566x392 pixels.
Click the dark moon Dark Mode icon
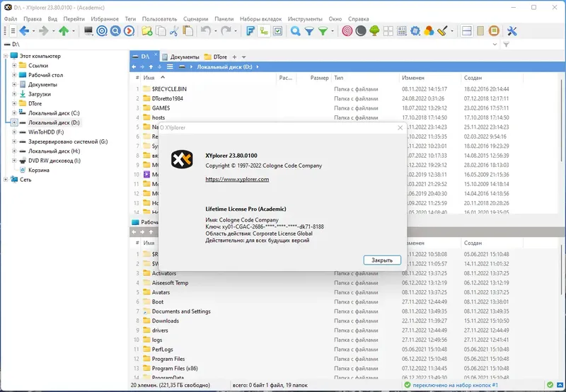[x=361, y=31]
